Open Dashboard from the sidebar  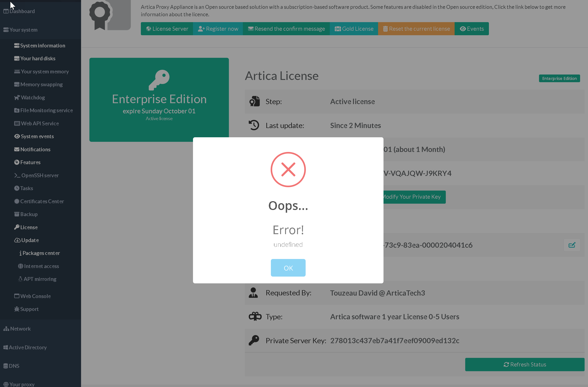point(22,11)
